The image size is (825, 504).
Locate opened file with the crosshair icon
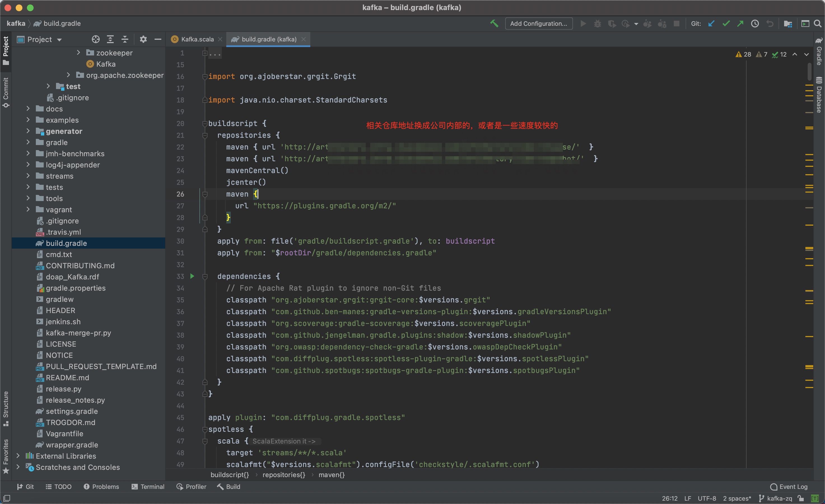(95, 39)
